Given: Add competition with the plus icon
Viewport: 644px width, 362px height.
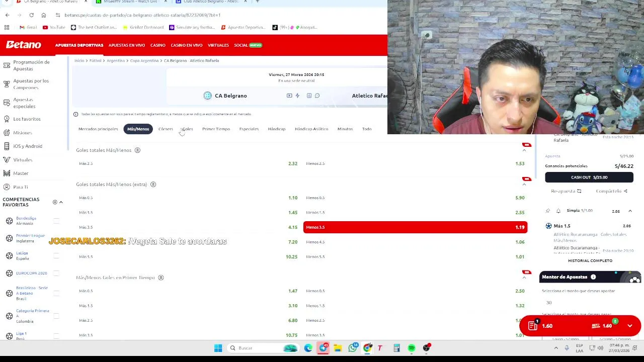Looking at the screenshot, I should tap(55, 202).
